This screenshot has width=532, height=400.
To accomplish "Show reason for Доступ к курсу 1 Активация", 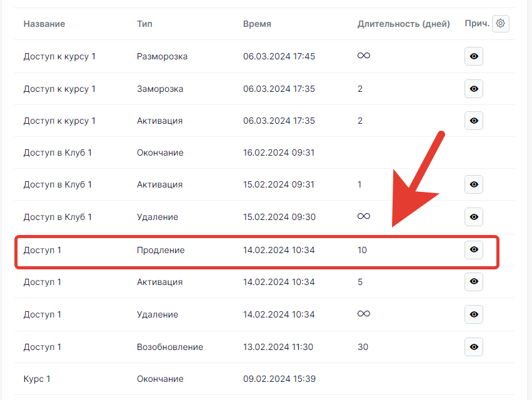I will coord(474,121).
